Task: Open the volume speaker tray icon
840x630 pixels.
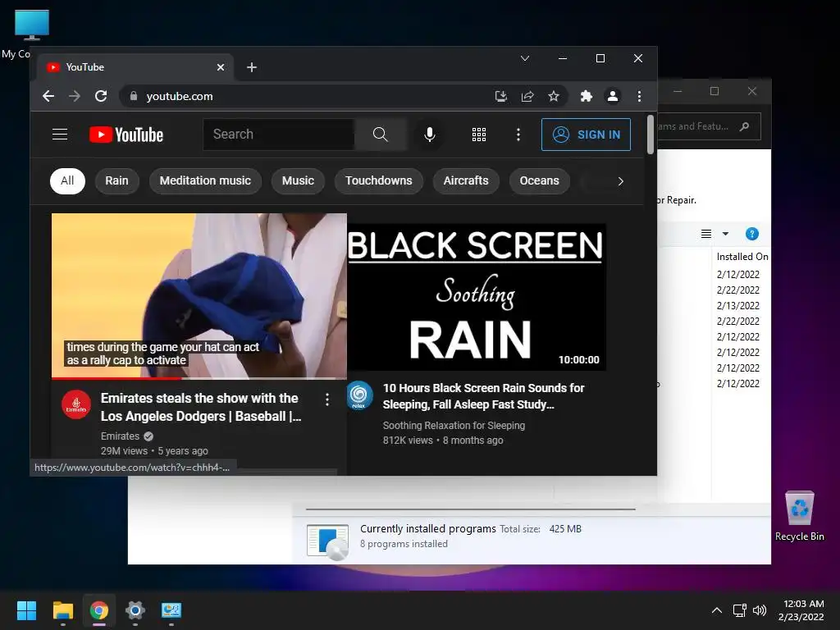Action: coord(760,610)
